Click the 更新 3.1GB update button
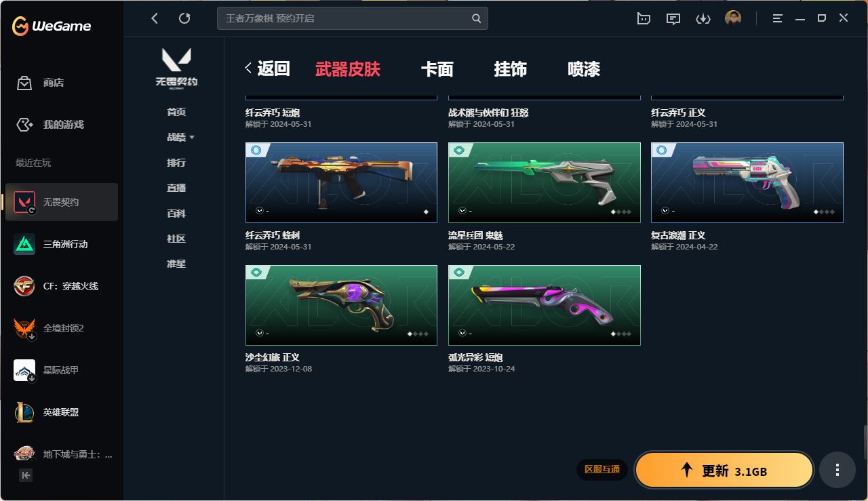The height and width of the screenshot is (501, 868). [x=724, y=470]
